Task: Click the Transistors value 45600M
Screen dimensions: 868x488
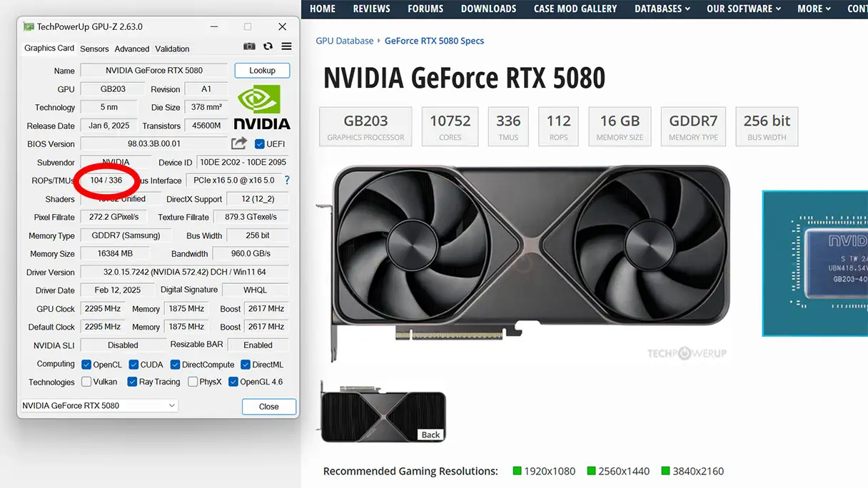Action: coord(206,126)
